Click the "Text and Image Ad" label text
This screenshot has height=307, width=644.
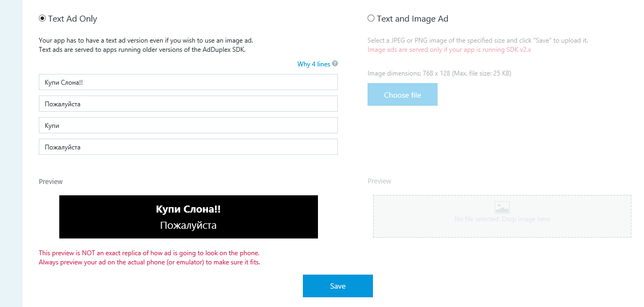tap(412, 19)
